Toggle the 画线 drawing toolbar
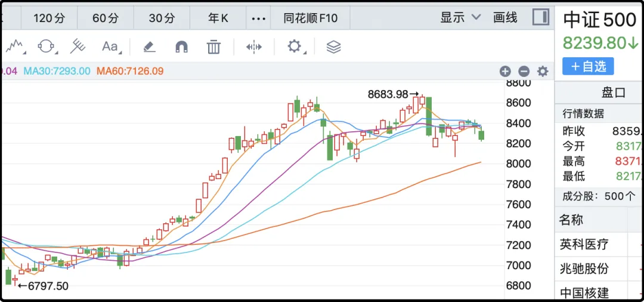Image resolution: width=644 pixels, height=302 pixels. (505, 18)
